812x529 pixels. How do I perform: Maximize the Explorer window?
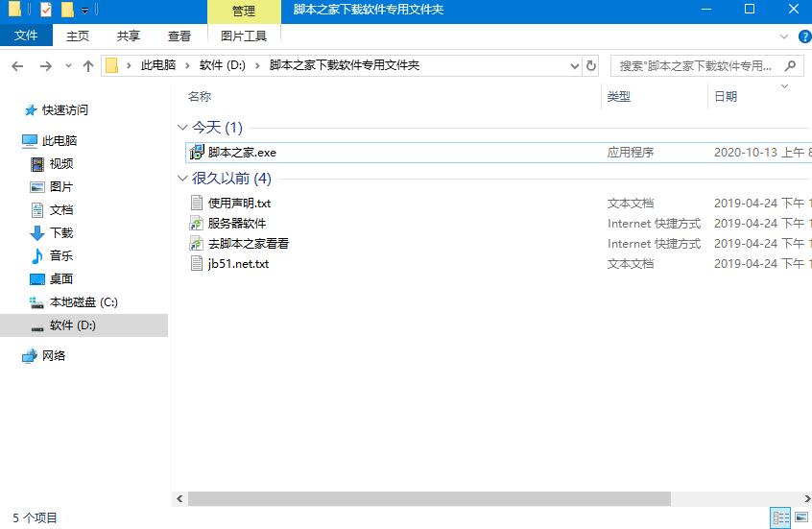tap(750, 9)
